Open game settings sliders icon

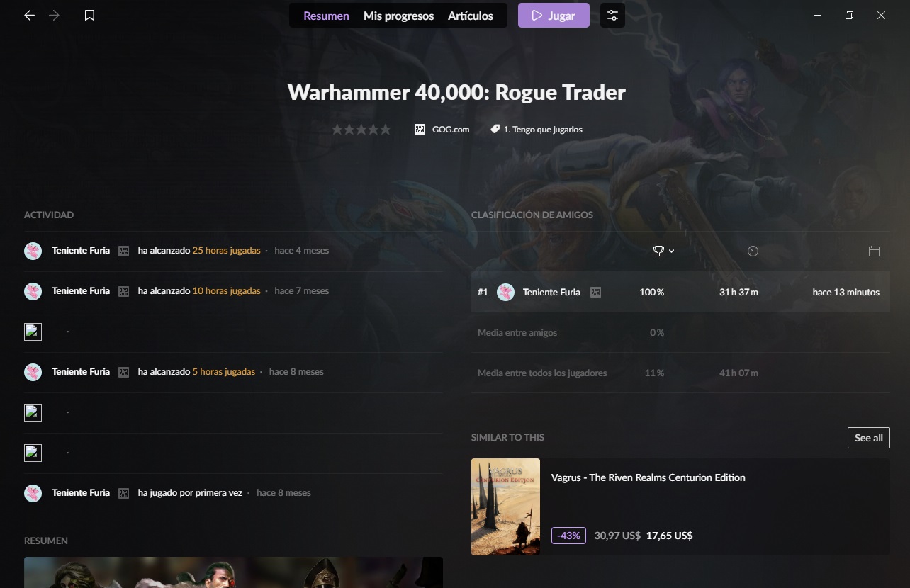(x=612, y=15)
